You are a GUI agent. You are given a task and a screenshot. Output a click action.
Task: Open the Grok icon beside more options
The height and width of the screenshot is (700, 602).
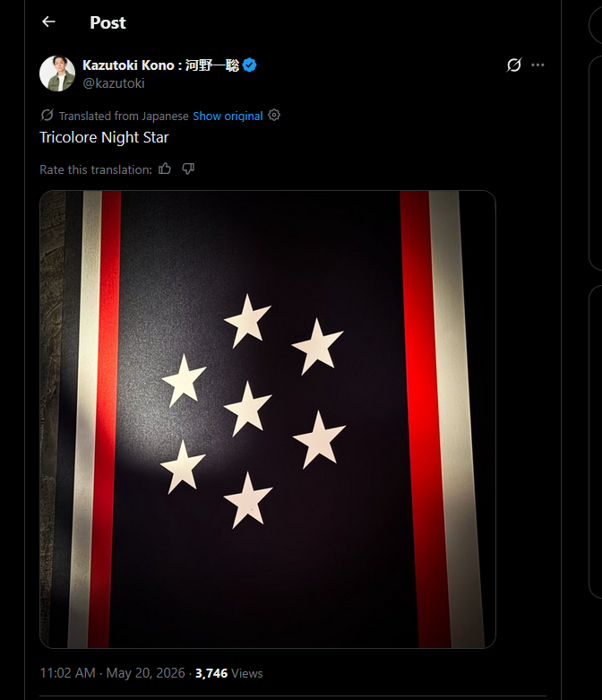click(513, 65)
